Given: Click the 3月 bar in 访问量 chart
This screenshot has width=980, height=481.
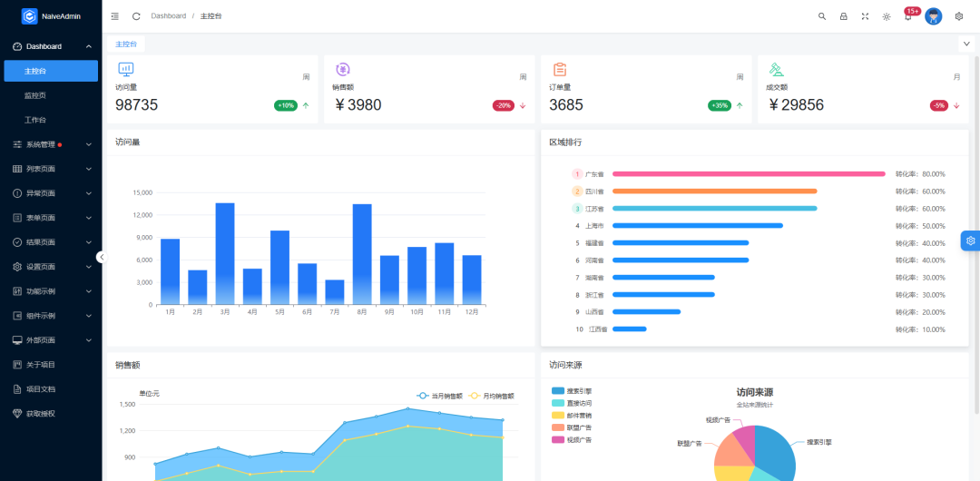Looking at the screenshot, I should coord(225,254).
